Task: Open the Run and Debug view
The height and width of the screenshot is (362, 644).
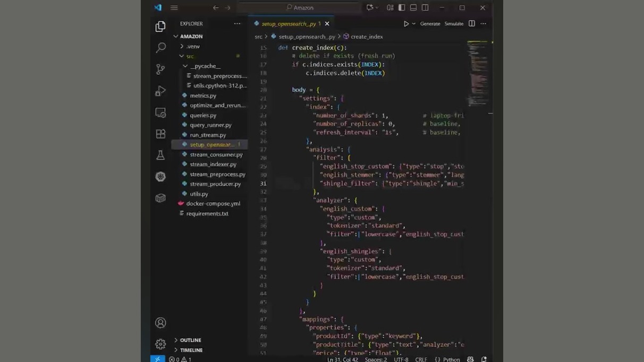Action: (160, 91)
